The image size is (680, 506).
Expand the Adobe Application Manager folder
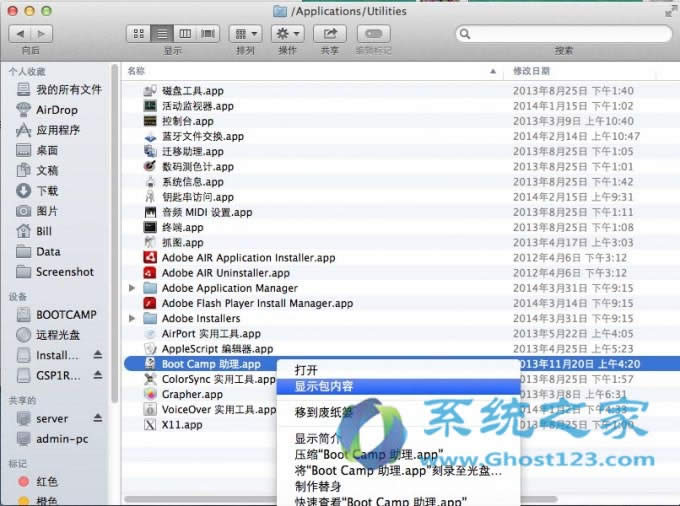click(x=133, y=288)
